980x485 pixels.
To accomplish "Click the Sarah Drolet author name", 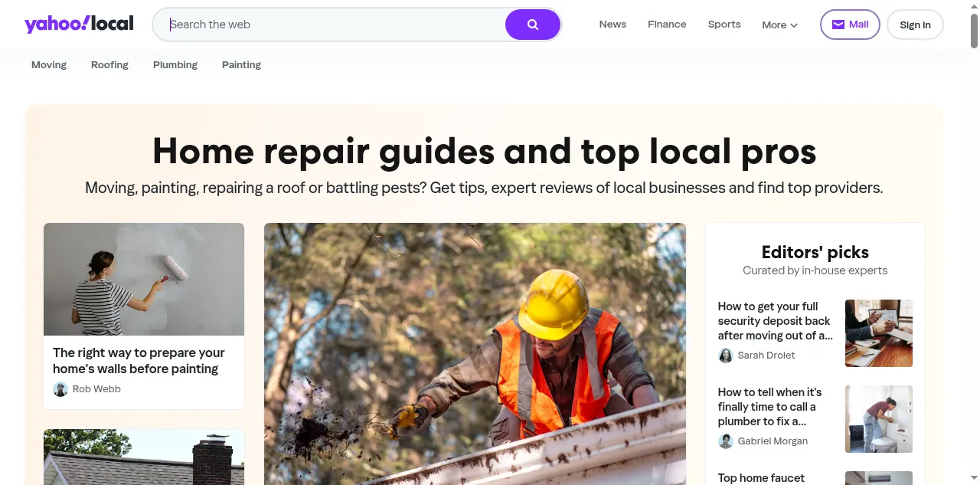I will pos(766,356).
